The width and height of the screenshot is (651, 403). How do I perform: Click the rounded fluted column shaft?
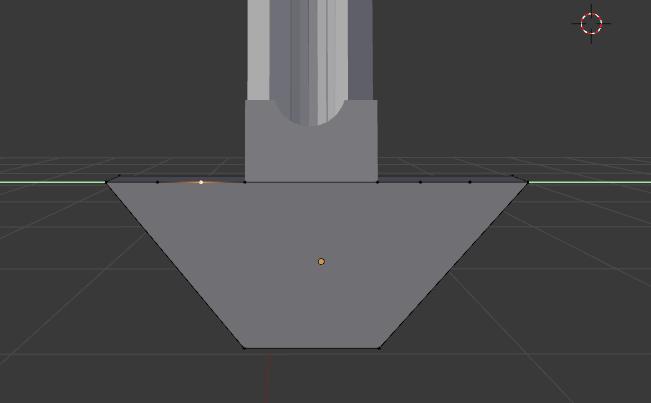tap(310, 50)
